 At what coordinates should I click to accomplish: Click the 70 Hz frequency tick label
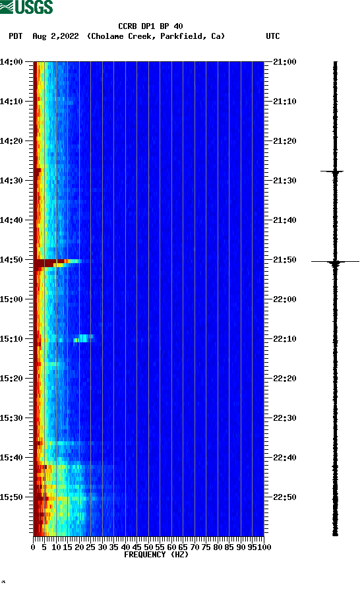click(195, 547)
